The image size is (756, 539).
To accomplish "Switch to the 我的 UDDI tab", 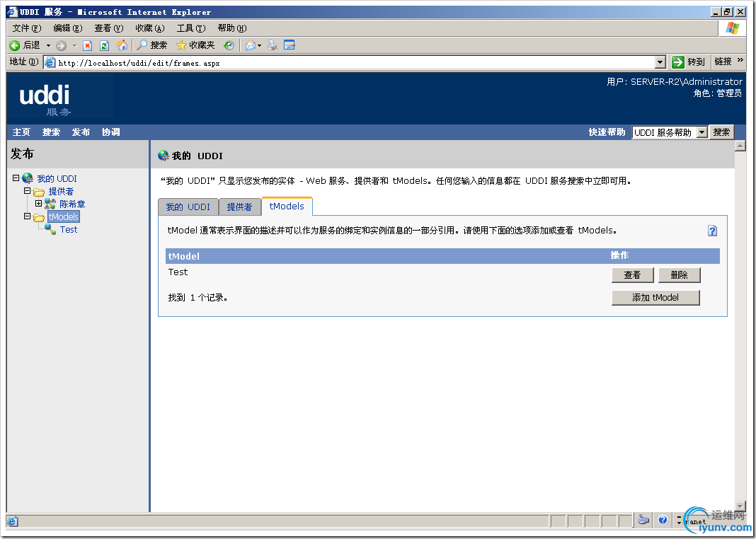I will [x=188, y=207].
